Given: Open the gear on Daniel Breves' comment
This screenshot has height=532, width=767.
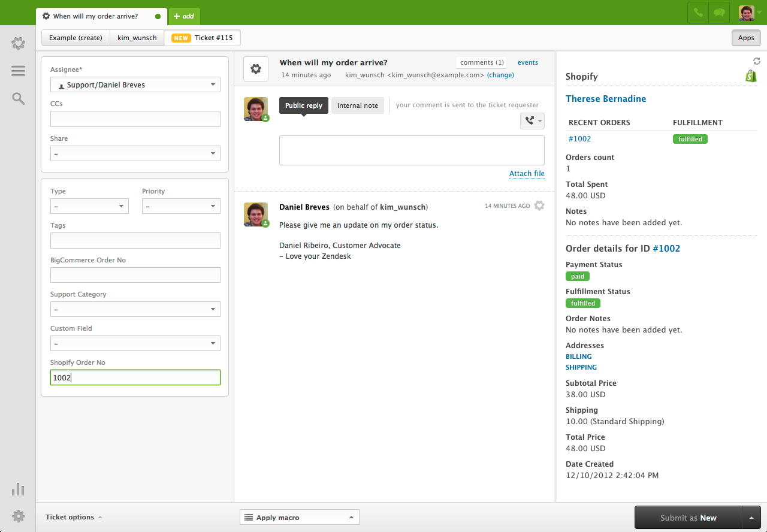Looking at the screenshot, I should tap(539, 205).
